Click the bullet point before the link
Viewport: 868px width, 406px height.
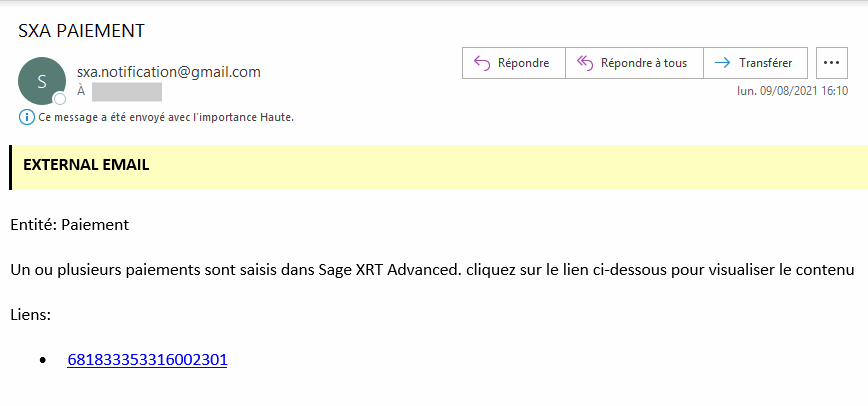coord(42,360)
